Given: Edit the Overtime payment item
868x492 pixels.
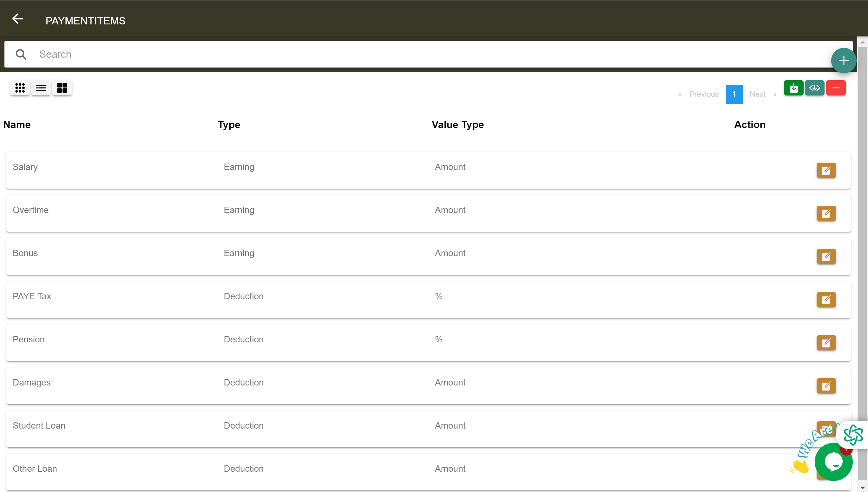Looking at the screenshot, I should [x=826, y=214].
